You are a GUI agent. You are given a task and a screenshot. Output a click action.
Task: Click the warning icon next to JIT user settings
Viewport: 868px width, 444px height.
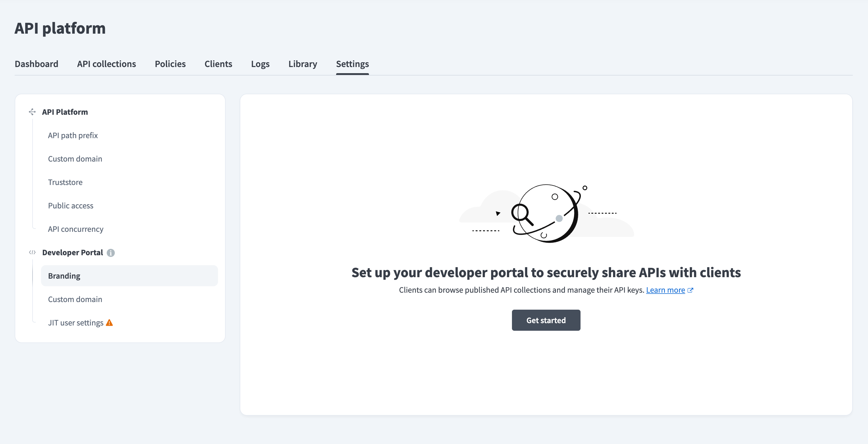pos(109,322)
